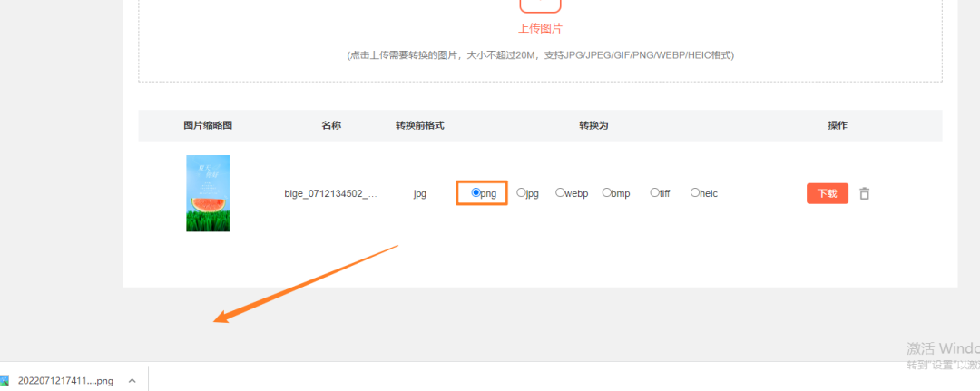Click the 名称 column header
Viewport: 980px width, 391px height.
pos(331,125)
